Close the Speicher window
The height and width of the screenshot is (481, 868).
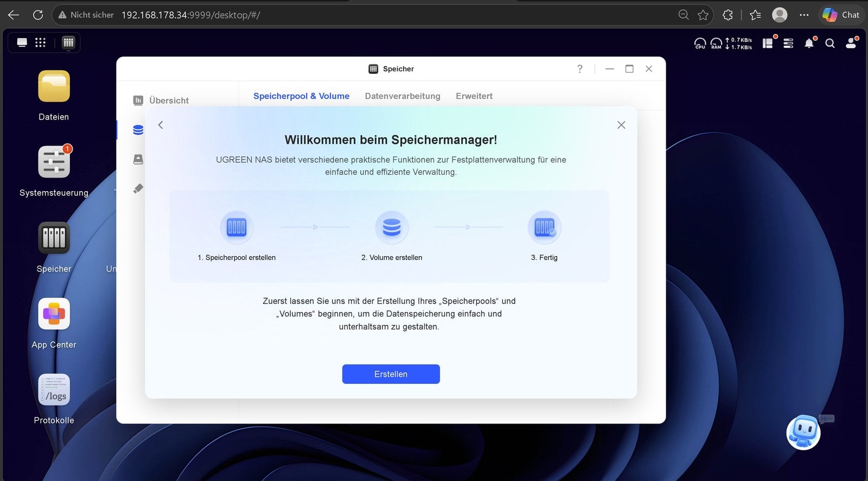pyautogui.click(x=649, y=69)
